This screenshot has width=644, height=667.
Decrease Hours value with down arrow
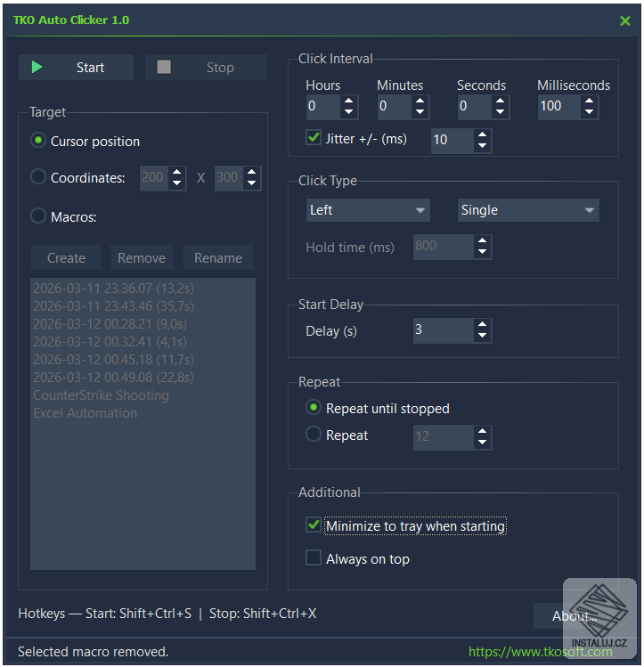[349, 112]
